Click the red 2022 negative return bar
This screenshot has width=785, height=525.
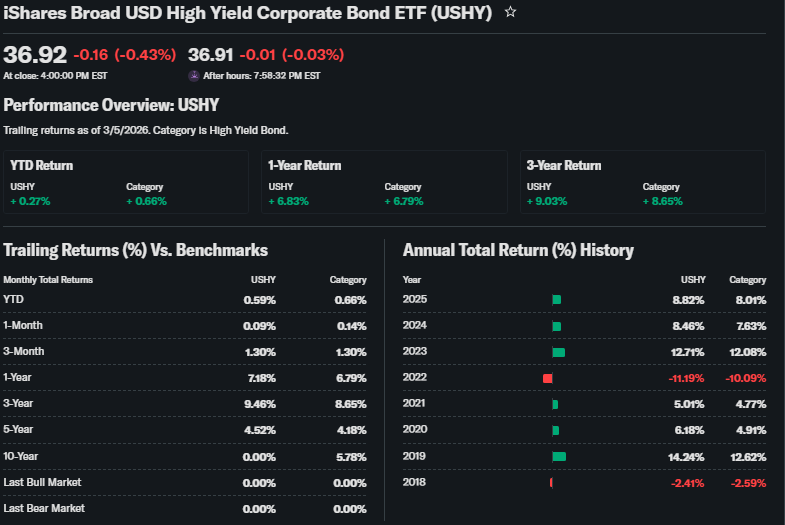pyautogui.click(x=547, y=378)
